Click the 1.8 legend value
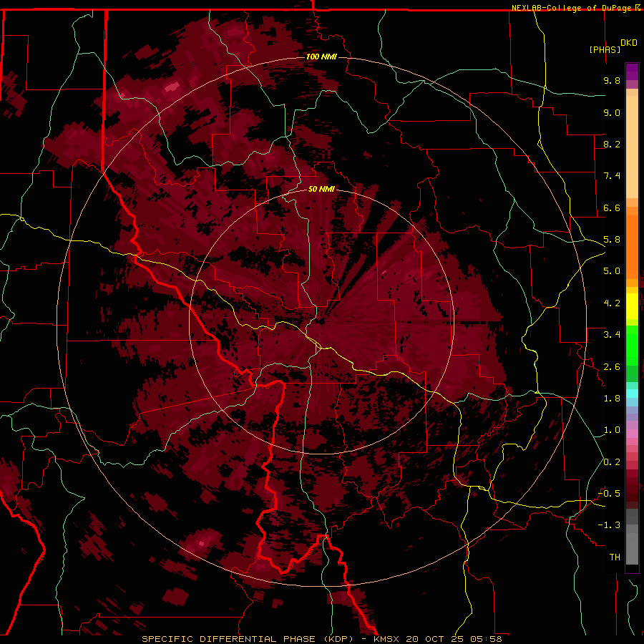644x644 pixels. 612,399
